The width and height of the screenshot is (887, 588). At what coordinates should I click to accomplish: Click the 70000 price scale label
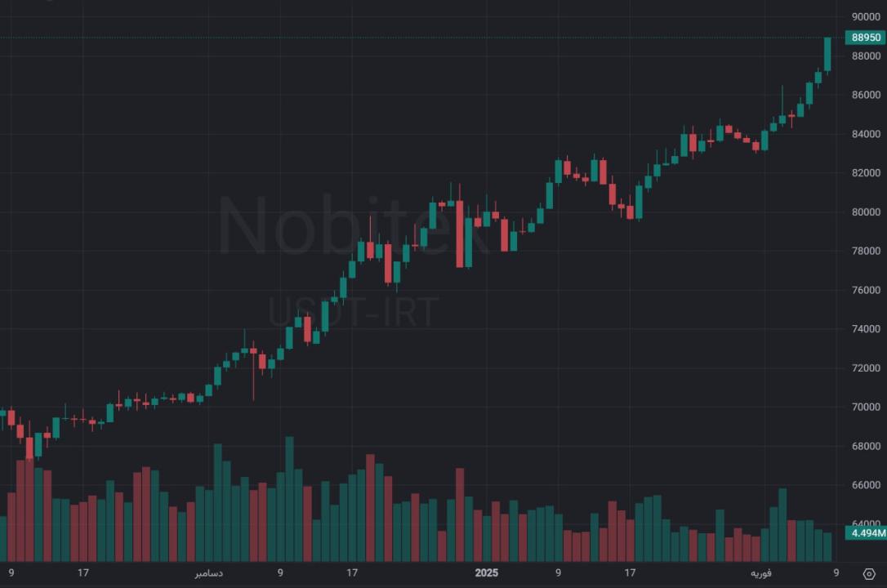coord(865,408)
